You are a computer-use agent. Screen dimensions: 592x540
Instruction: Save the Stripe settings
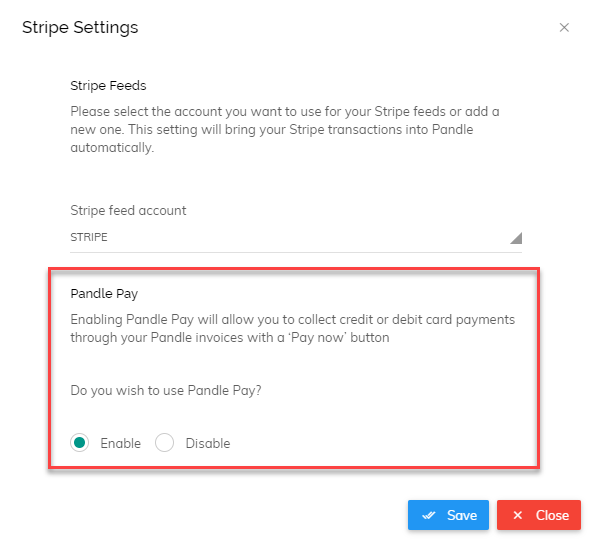pyautogui.click(x=448, y=515)
